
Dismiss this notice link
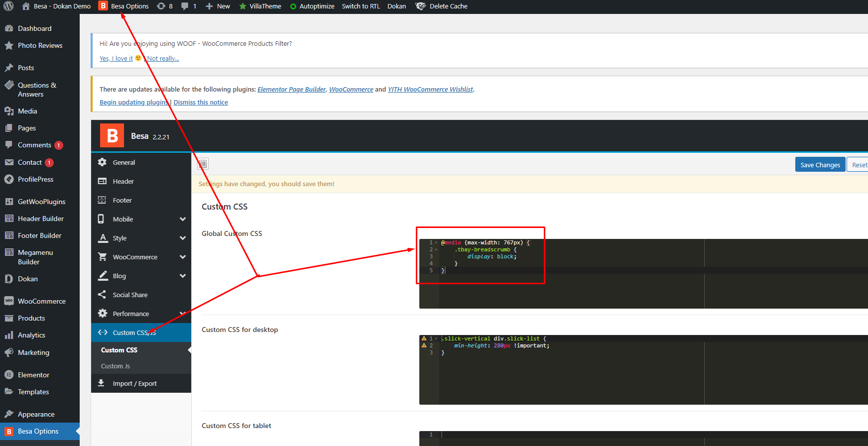coord(201,103)
